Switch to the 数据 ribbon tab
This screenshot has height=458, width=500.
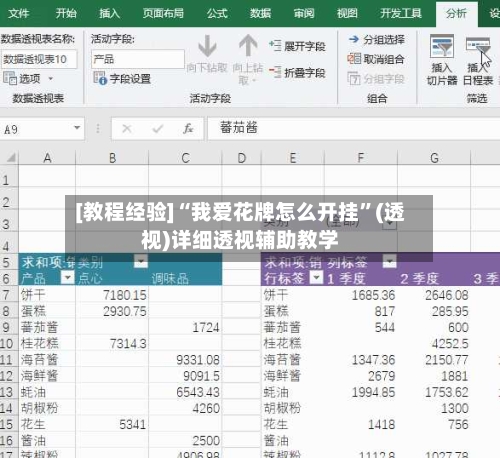point(260,13)
